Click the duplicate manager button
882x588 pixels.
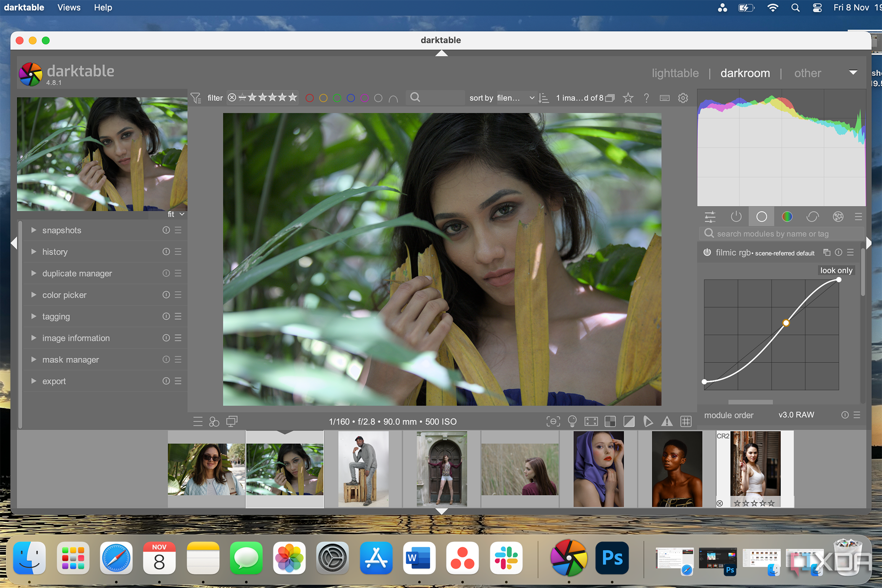[77, 274]
